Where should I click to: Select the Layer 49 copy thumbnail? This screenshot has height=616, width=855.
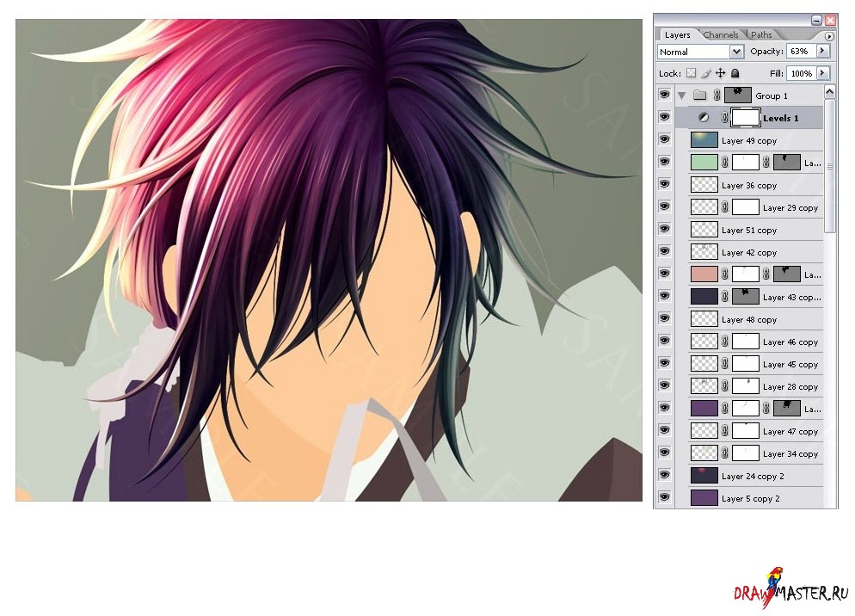(704, 140)
